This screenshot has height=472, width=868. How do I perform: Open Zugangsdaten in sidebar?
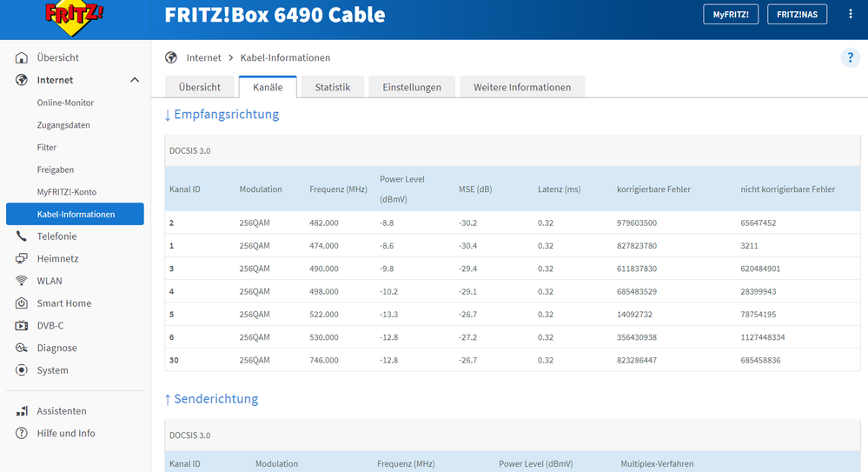pyautogui.click(x=63, y=124)
